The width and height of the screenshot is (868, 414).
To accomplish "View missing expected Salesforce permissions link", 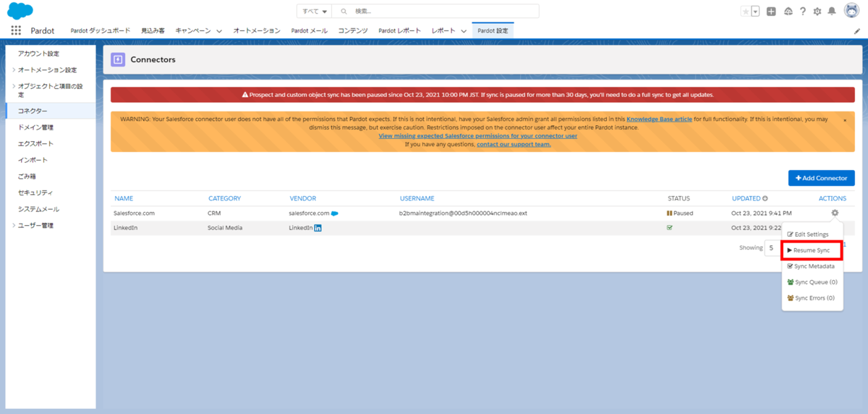I will pyautogui.click(x=477, y=136).
